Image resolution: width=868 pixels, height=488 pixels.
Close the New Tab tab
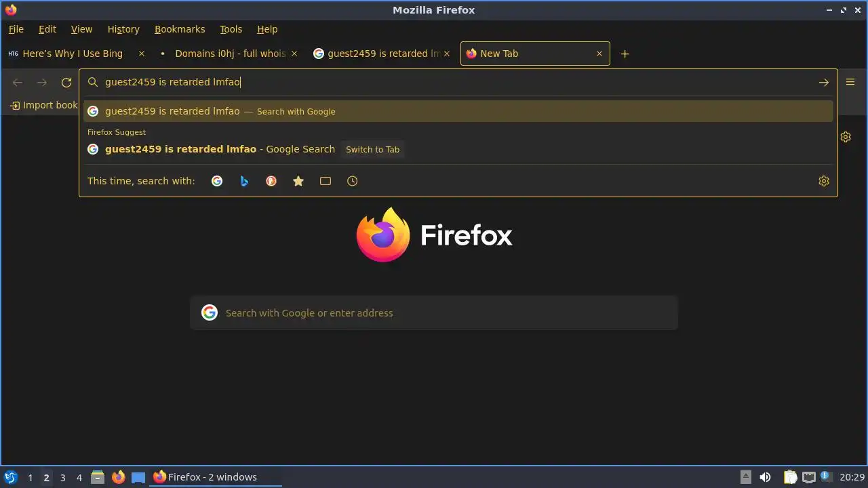coord(599,54)
